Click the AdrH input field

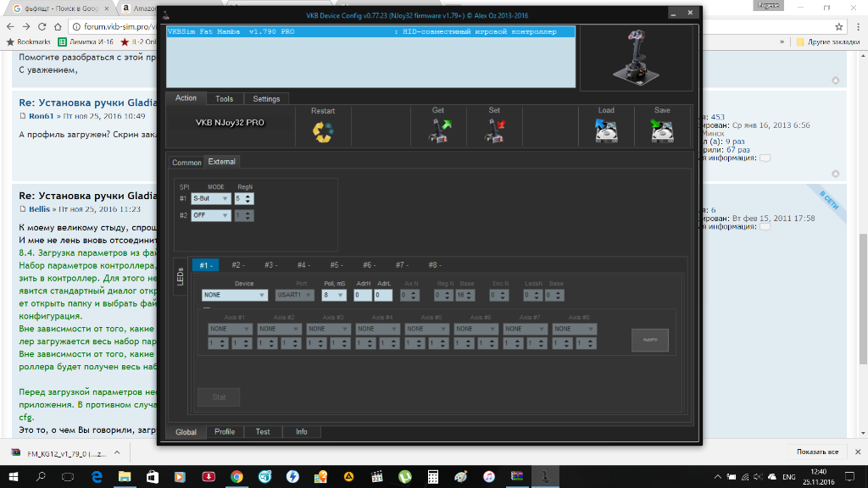363,295
